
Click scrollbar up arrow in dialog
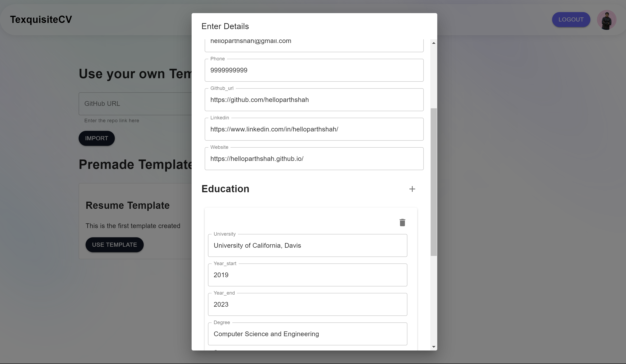coord(434,43)
